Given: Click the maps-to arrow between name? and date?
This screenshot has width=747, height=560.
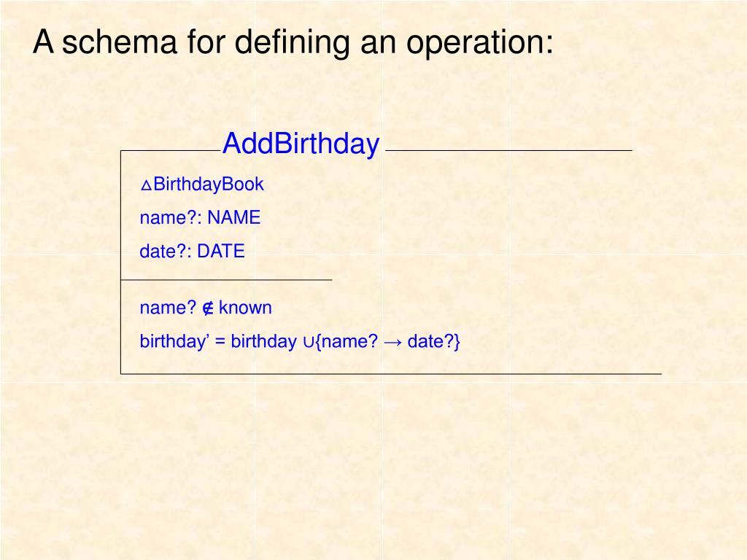Looking at the screenshot, I should click(x=392, y=342).
